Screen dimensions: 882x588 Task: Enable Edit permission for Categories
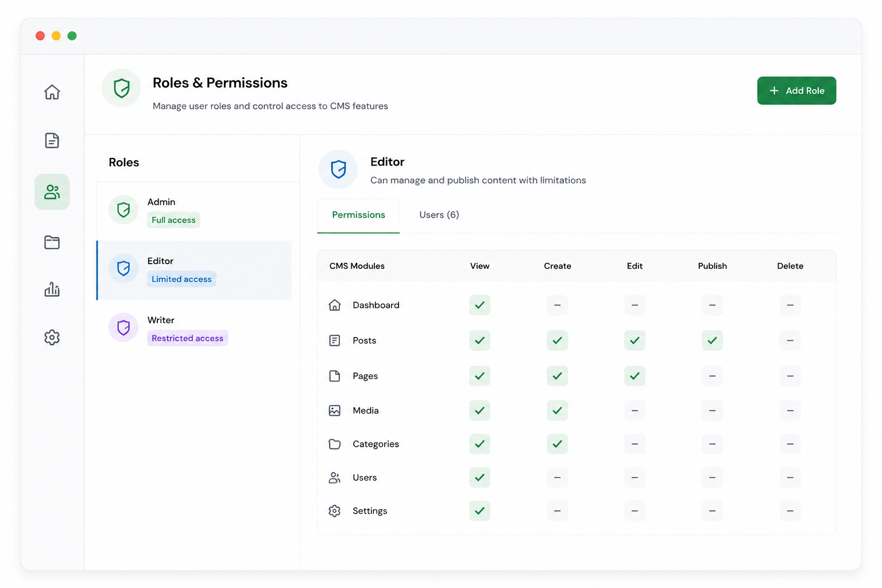pos(635,444)
